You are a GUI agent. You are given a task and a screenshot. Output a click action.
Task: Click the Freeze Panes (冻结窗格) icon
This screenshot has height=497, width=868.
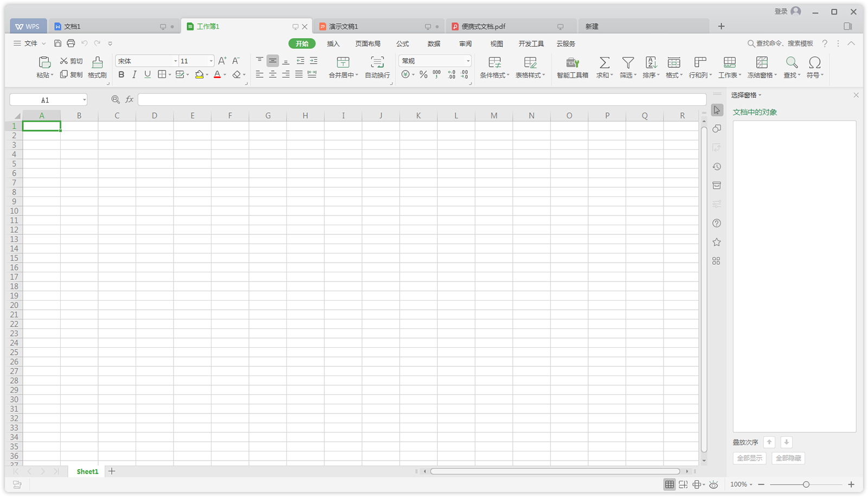coord(762,62)
